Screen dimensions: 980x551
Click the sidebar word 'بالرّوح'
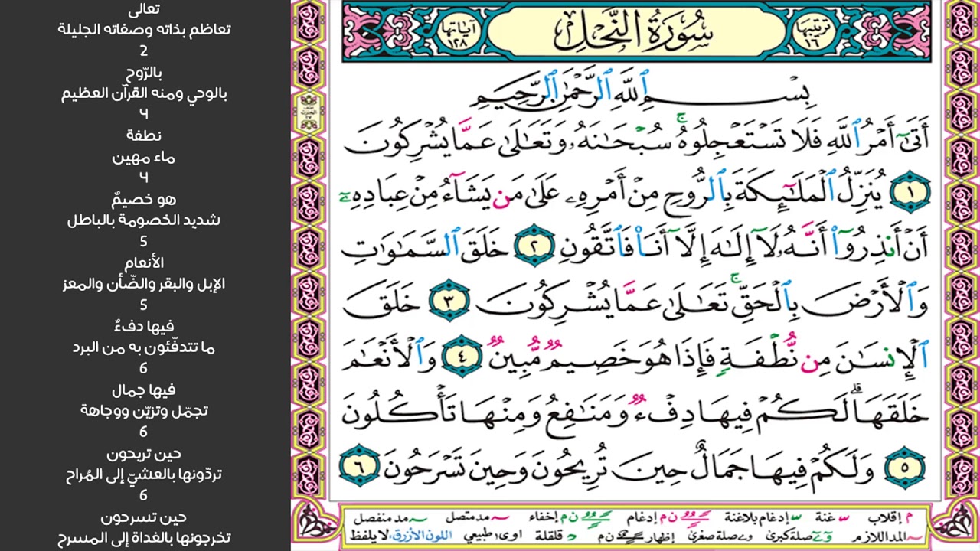click(144, 73)
